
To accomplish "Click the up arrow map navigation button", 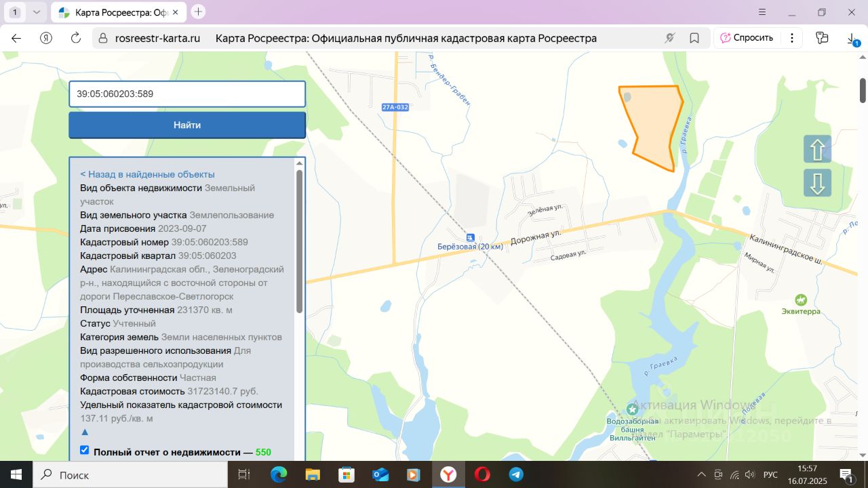I will [x=817, y=149].
